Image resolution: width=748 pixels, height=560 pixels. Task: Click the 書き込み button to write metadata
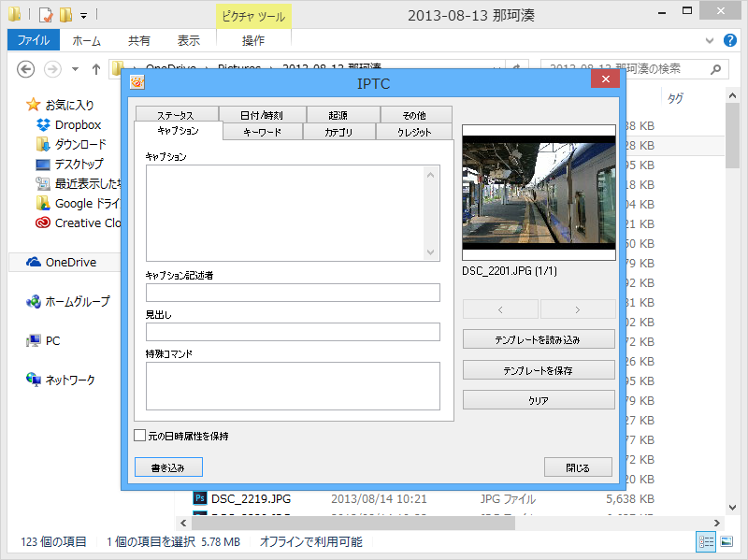(168, 467)
